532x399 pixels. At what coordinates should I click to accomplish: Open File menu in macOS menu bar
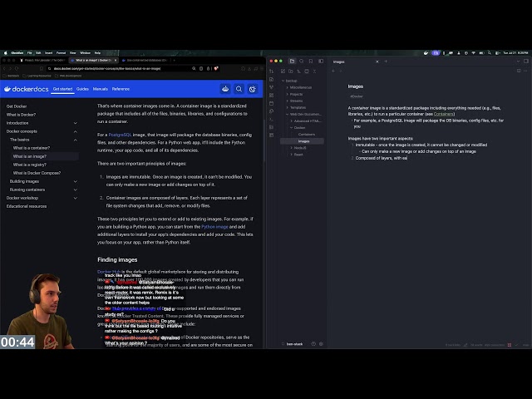point(30,53)
